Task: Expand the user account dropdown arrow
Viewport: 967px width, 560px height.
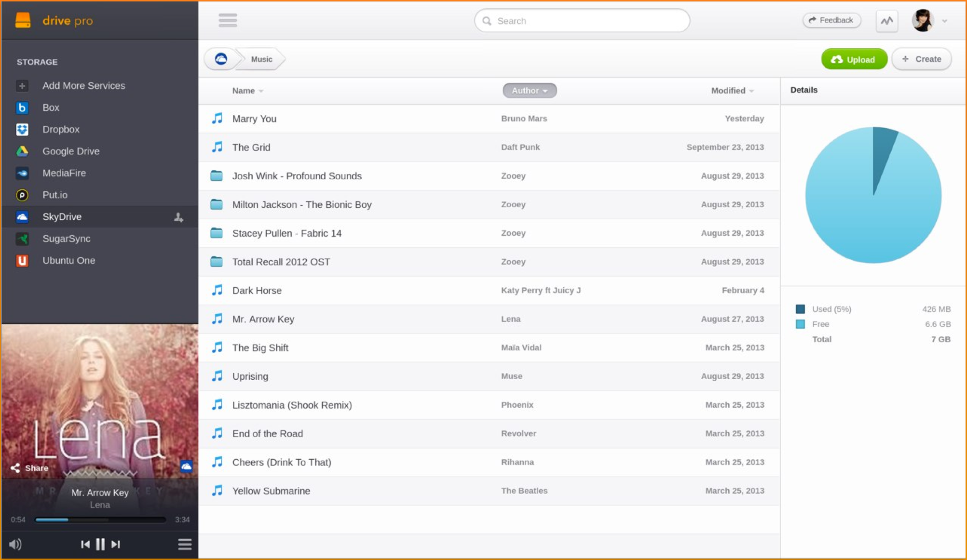Action: (x=944, y=21)
